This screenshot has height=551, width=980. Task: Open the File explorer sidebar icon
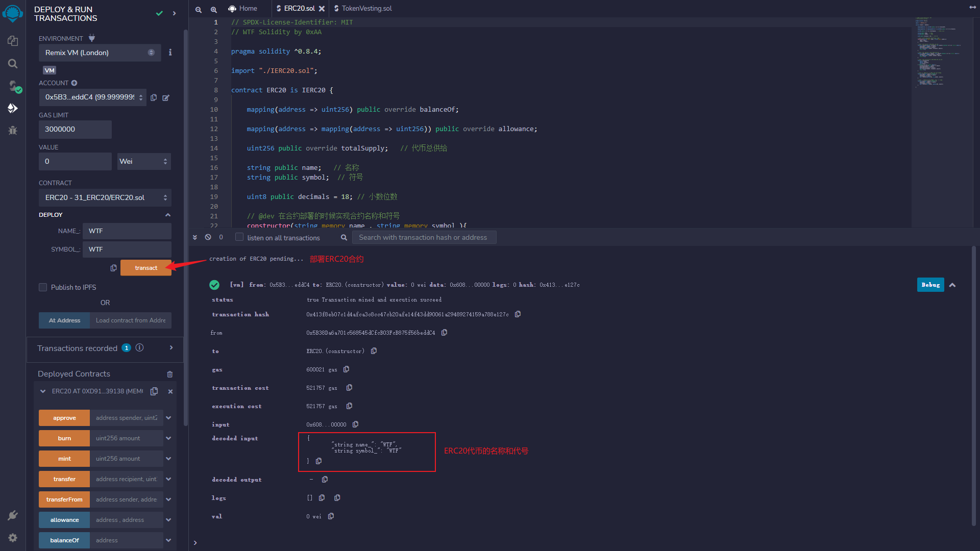pos(13,41)
